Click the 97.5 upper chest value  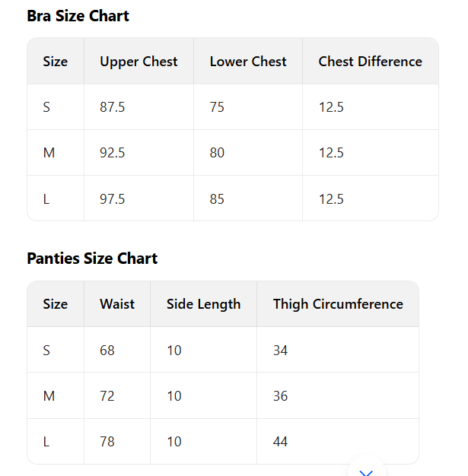113,199
